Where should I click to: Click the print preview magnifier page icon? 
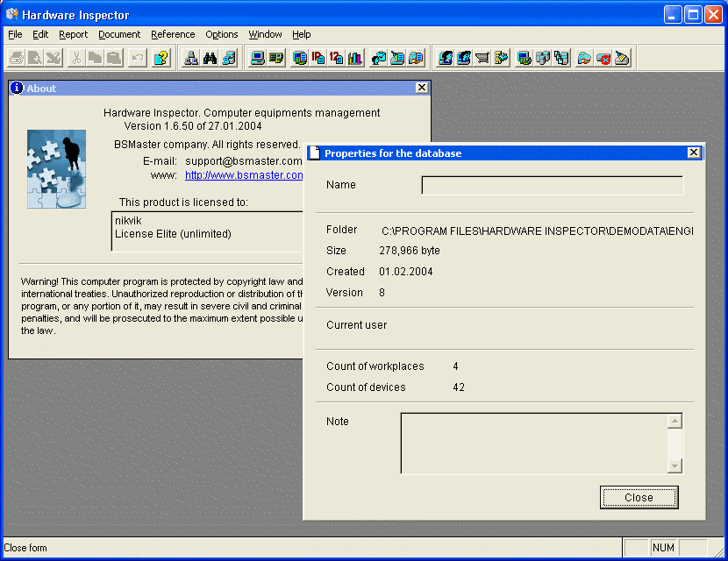click(35, 58)
